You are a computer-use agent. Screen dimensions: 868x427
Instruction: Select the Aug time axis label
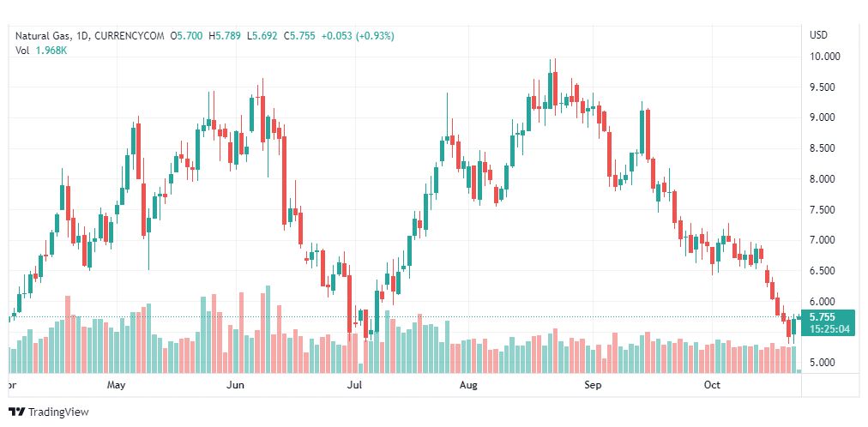pos(468,386)
